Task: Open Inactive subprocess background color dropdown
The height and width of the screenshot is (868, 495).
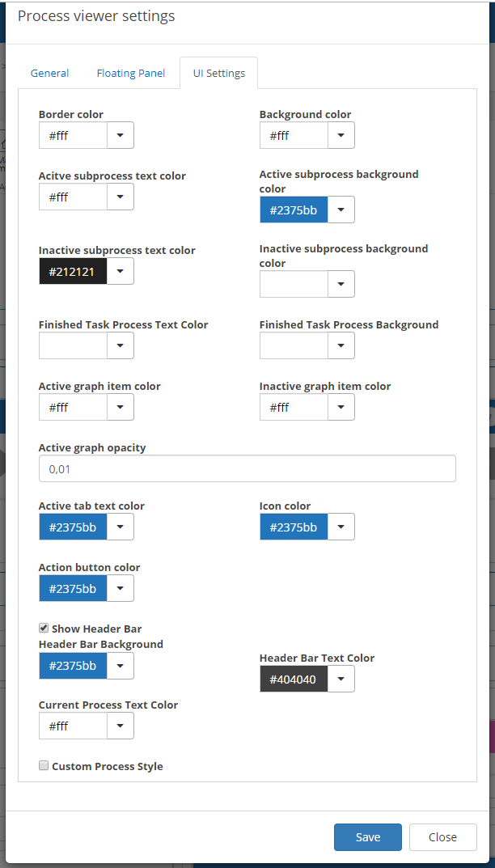Action: pyautogui.click(x=341, y=284)
